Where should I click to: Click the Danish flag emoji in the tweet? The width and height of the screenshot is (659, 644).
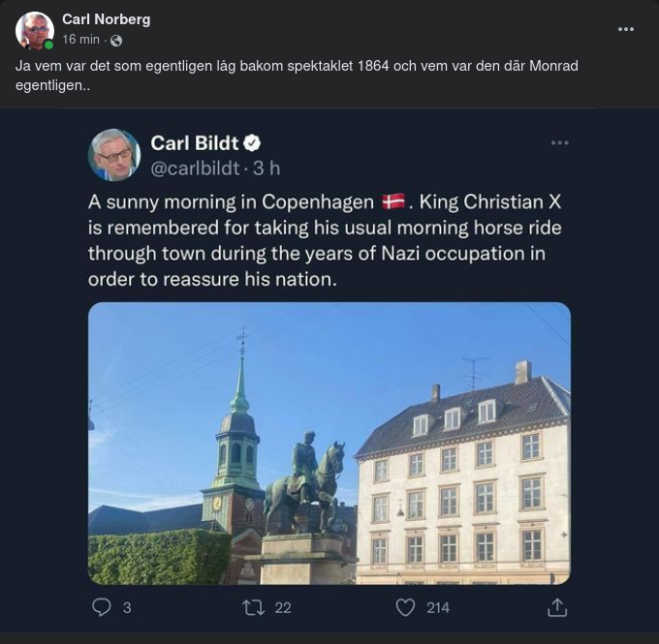point(392,203)
